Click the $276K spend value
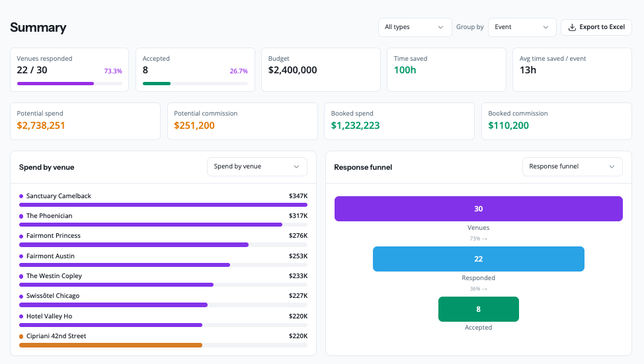Viewport: 644px width, 364px height. point(298,236)
